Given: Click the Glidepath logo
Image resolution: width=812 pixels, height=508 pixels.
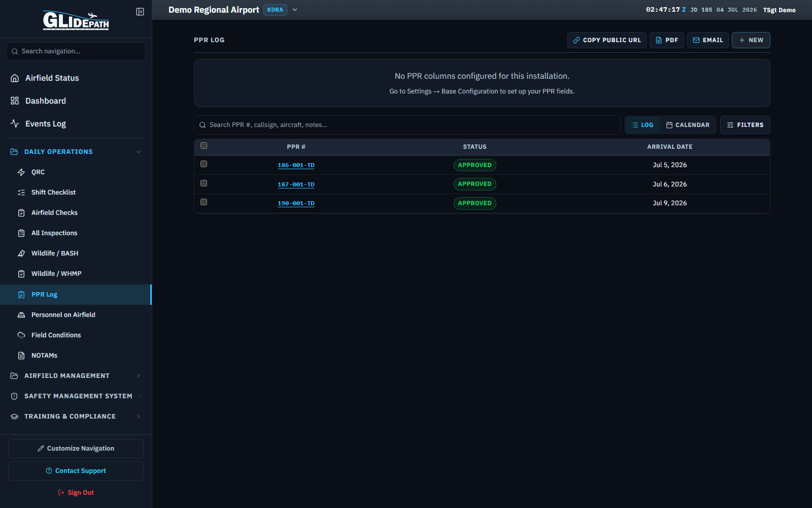Looking at the screenshot, I should (x=76, y=20).
